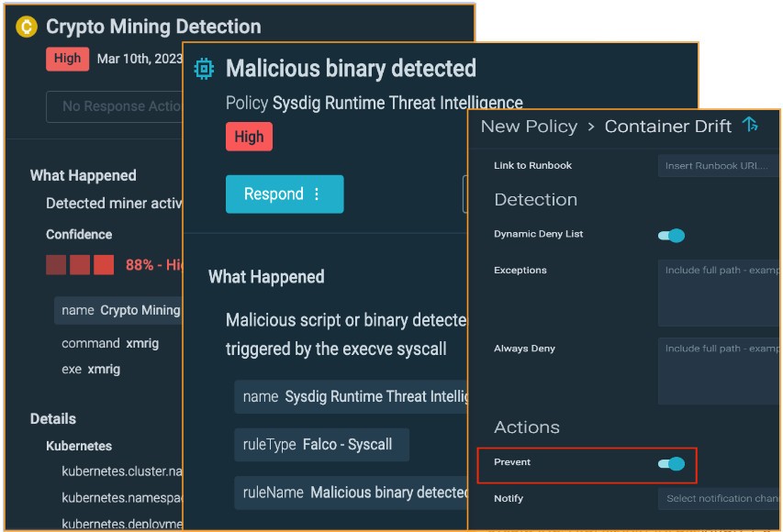Click the What Happened heading in Crypto Mining panel
783x532 pixels.
point(83,176)
